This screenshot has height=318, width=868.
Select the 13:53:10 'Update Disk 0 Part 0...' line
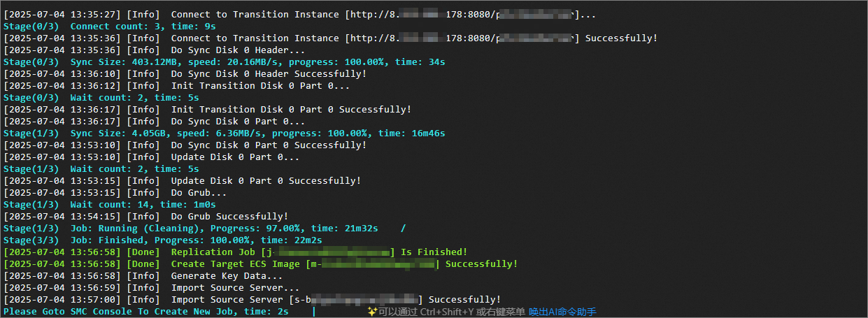click(x=152, y=157)
